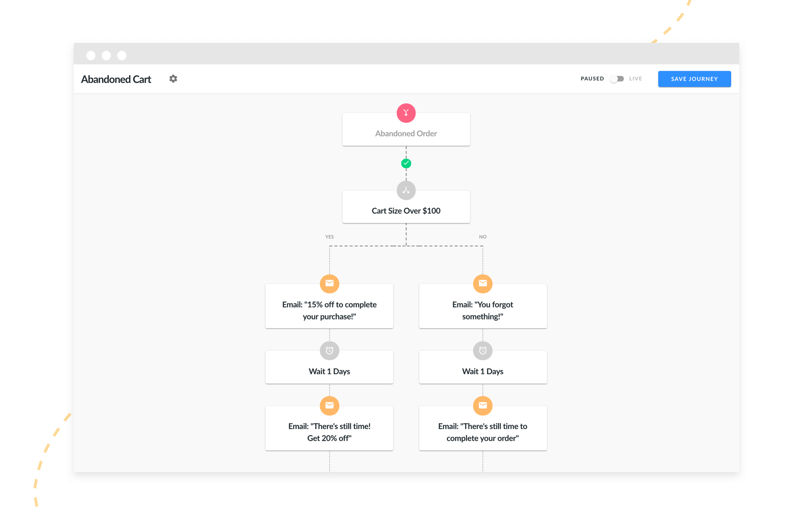Toggle the journey from Paused to Live

pos(616,79)
